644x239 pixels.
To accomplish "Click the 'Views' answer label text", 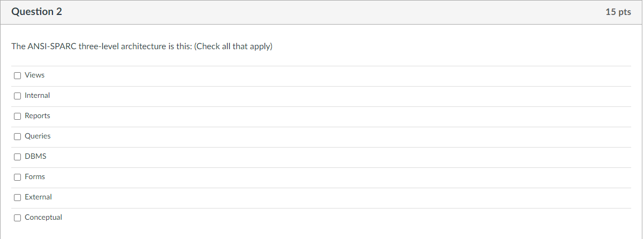I will pos(35,75).
